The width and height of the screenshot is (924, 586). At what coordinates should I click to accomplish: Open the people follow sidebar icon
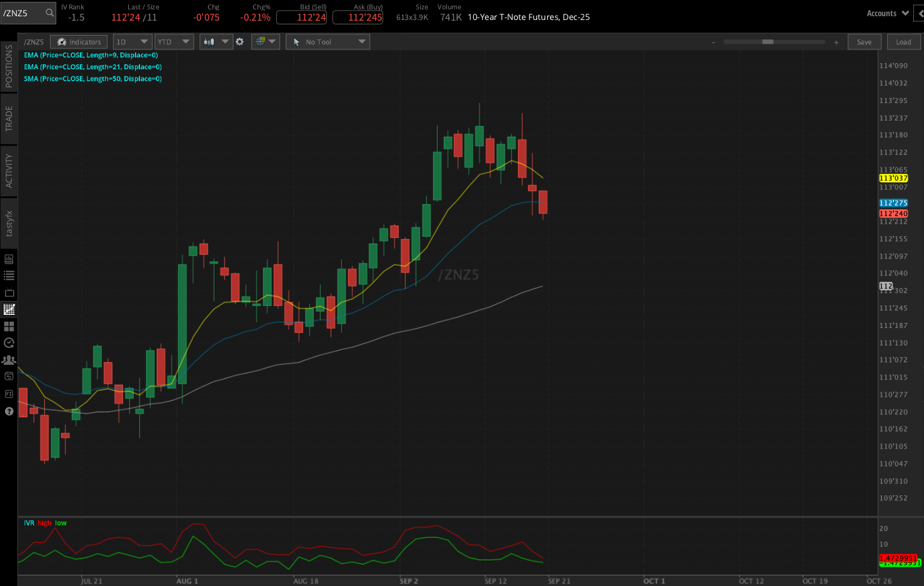9,360
